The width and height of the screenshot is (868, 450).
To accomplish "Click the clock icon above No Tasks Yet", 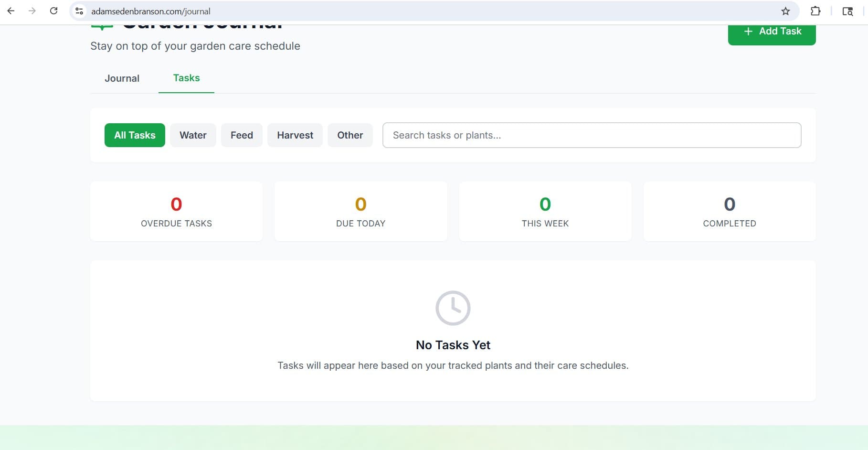I will (x=452, y=308).
